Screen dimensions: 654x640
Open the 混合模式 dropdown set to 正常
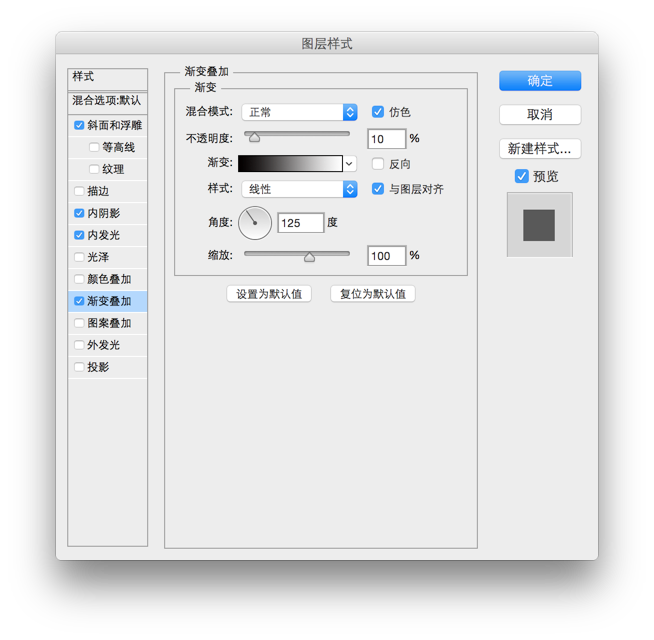(299, 112)
